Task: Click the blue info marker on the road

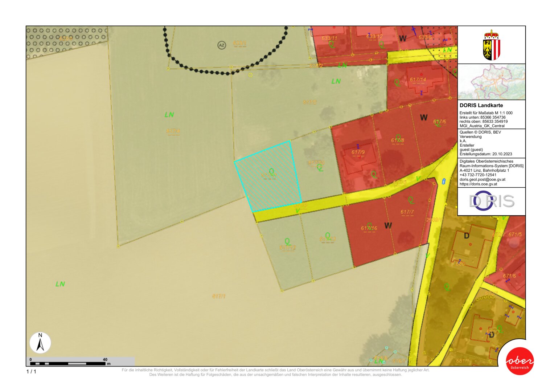Action: (443, 181)
